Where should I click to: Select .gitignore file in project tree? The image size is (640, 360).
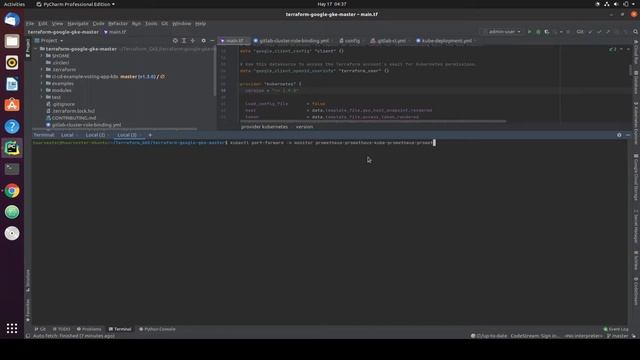[x=63, y=104]
